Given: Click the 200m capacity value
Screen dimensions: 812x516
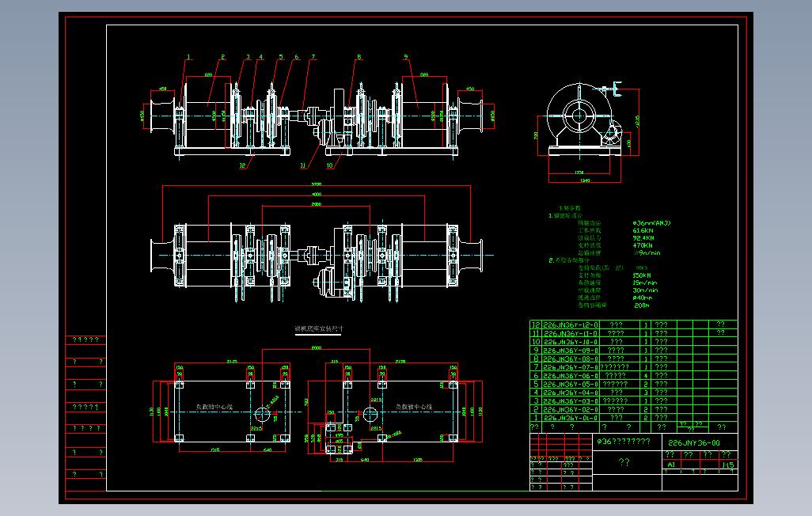Looking at the screenshot, I should point(642,305).
